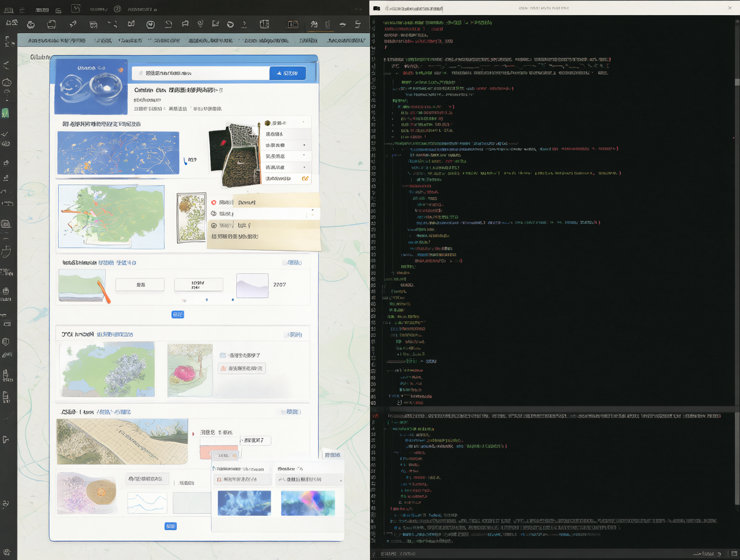Select the pink flower illustration thumbnail
740x560 pixels.
[x=190, y=371]
